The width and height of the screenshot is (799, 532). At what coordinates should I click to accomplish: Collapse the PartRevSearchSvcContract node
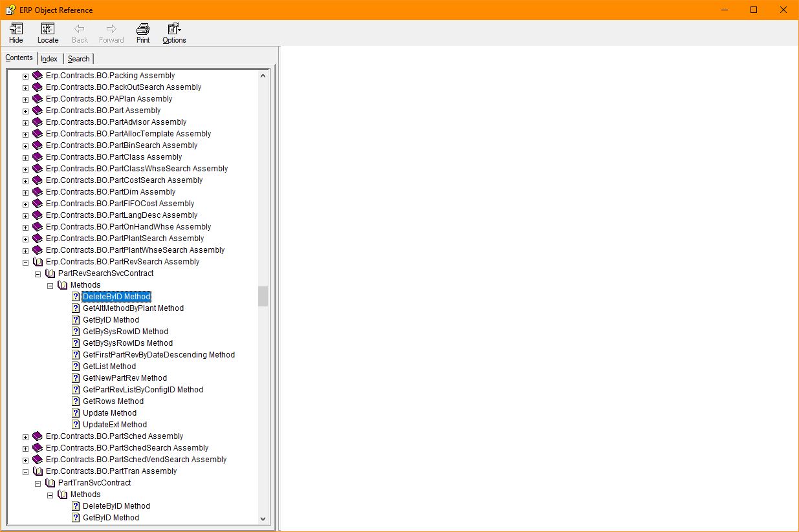coord(38,274)
